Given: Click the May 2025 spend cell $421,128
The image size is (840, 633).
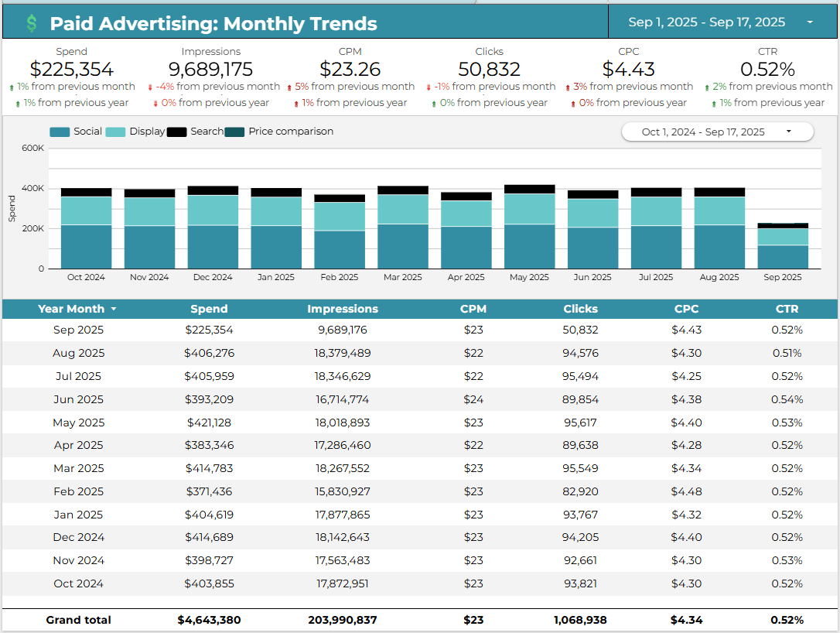Looking at the screenshot, I should (x=209, y=423).
